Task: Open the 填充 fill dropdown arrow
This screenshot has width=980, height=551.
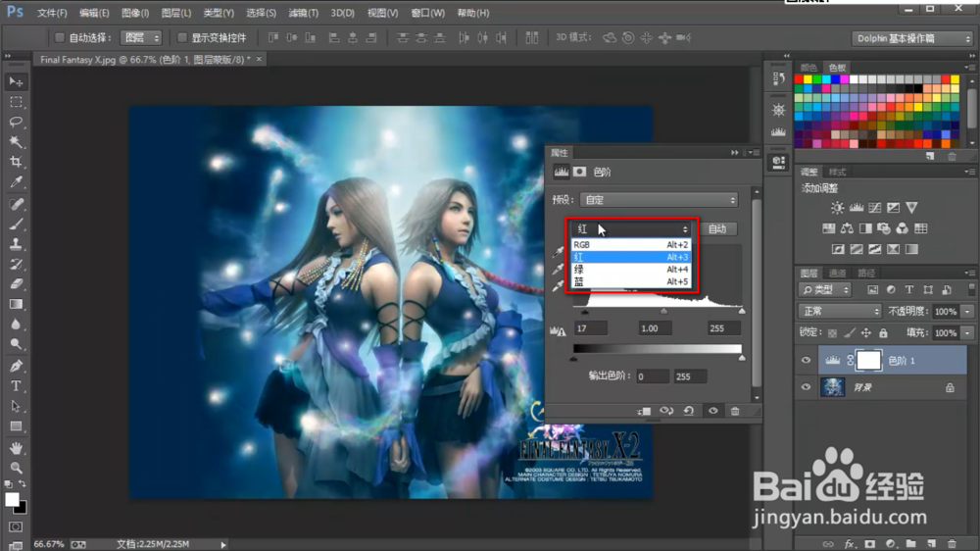Action: [967, 333]
